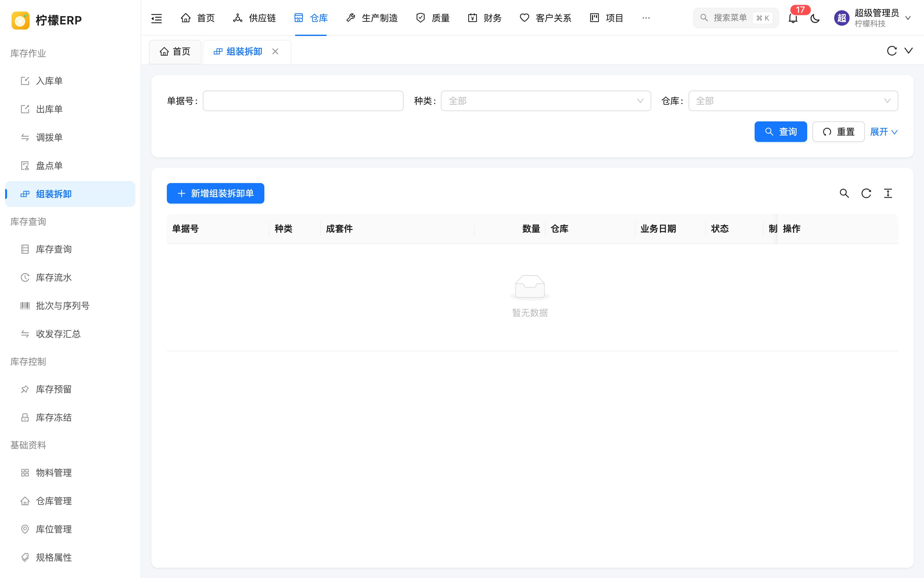This screenshot has width=924, height=578.
Task: Refresh the current tab page icon
Action: click(892, 51)
